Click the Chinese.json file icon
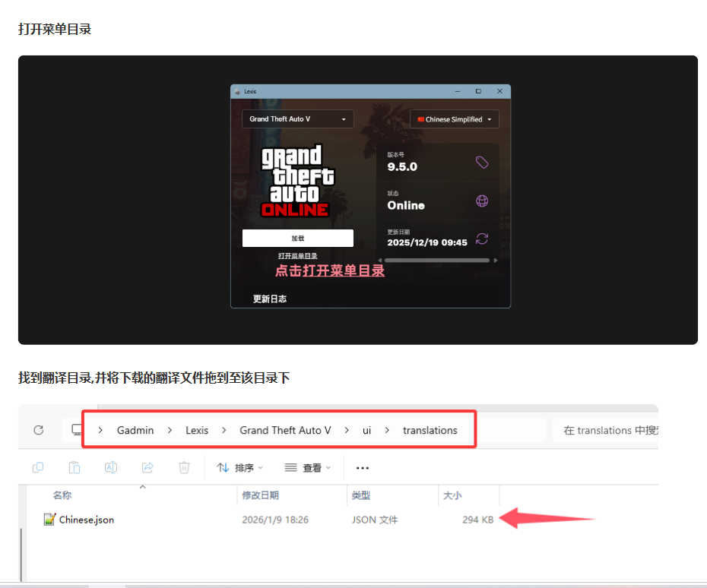Image resolution: width=707 pixels, height=588 pixels. [49, 520]
